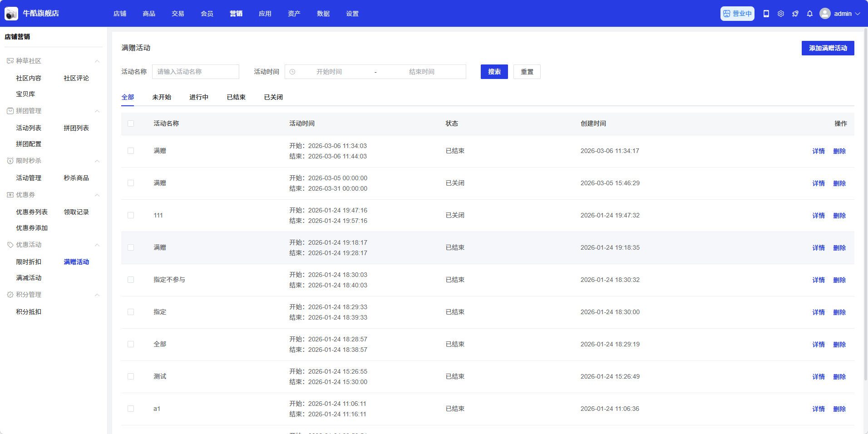
Task: Open the admin account dropdown arrow
Action: coord(858,14)
